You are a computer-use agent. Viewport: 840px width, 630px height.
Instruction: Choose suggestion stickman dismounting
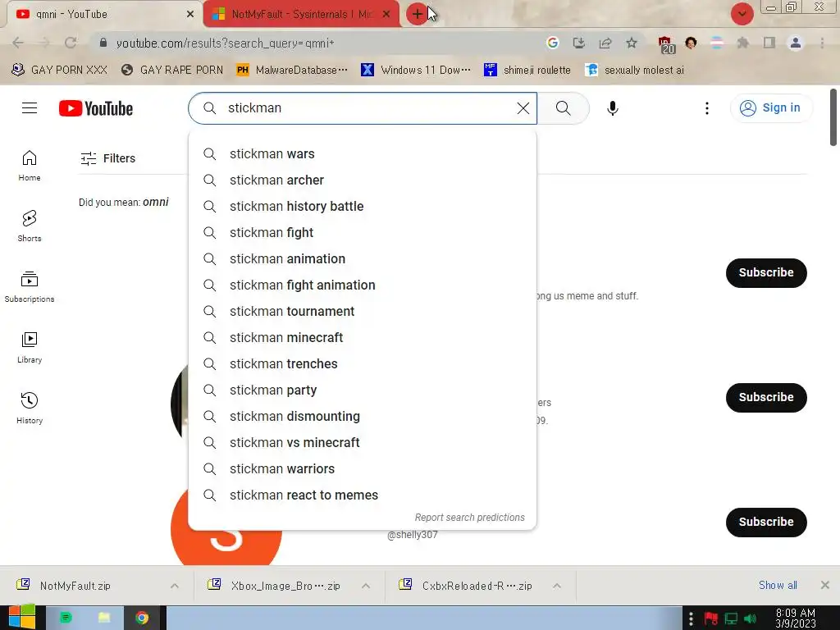pyautogui.click(x=362, y=416)
